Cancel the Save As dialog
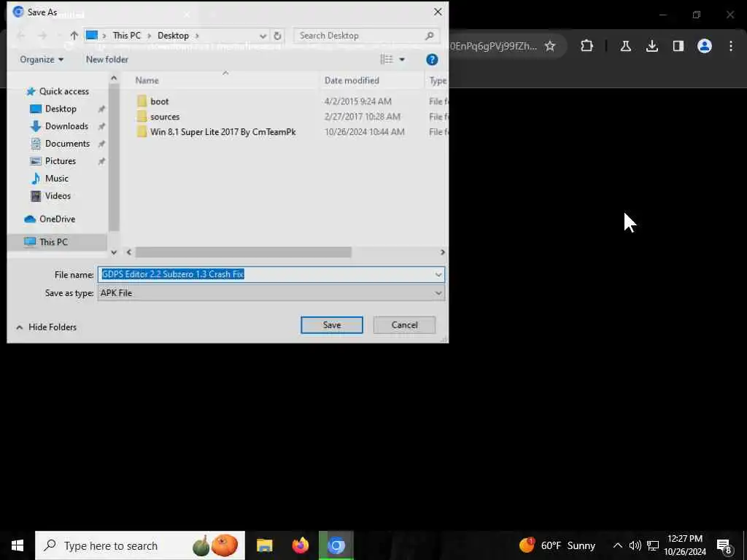747x560 pixels. click(404, 324)
